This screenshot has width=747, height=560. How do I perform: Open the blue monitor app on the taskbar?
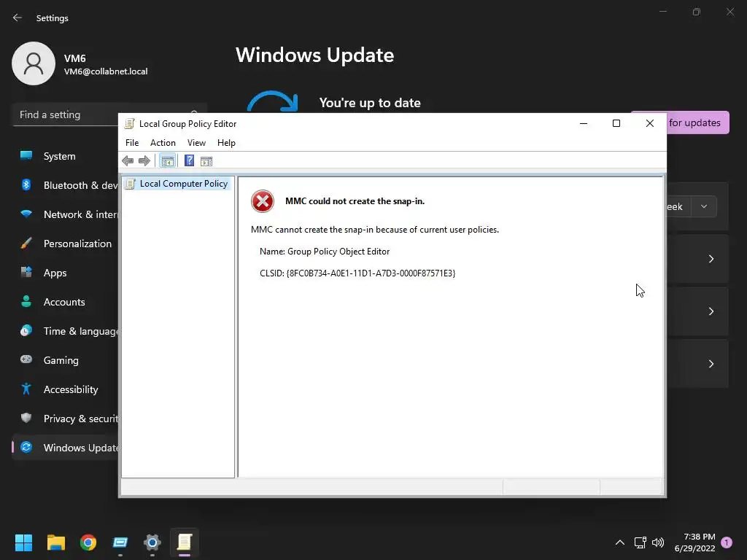point(120,542)
